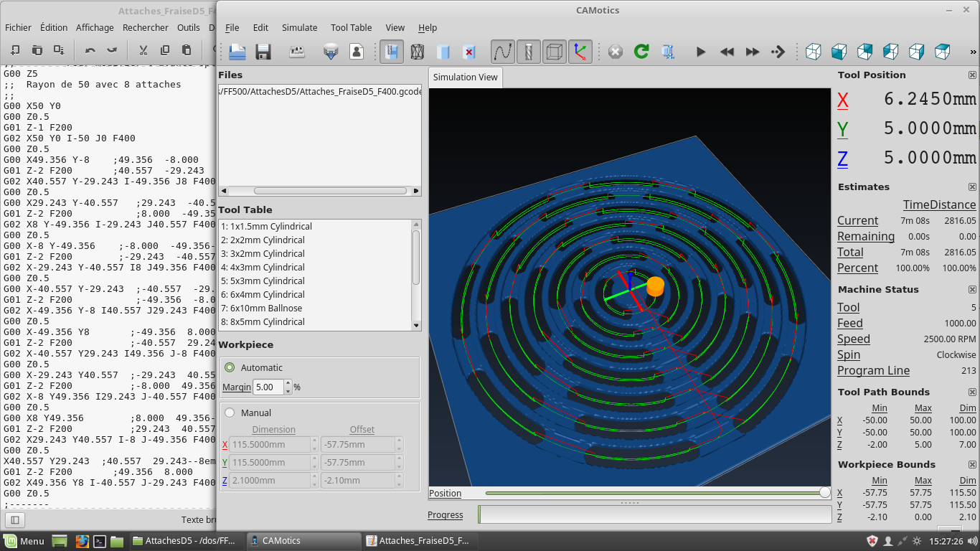
Task: Click the open project folder icon
Action: pyautogui.click(x=237, y=52)
